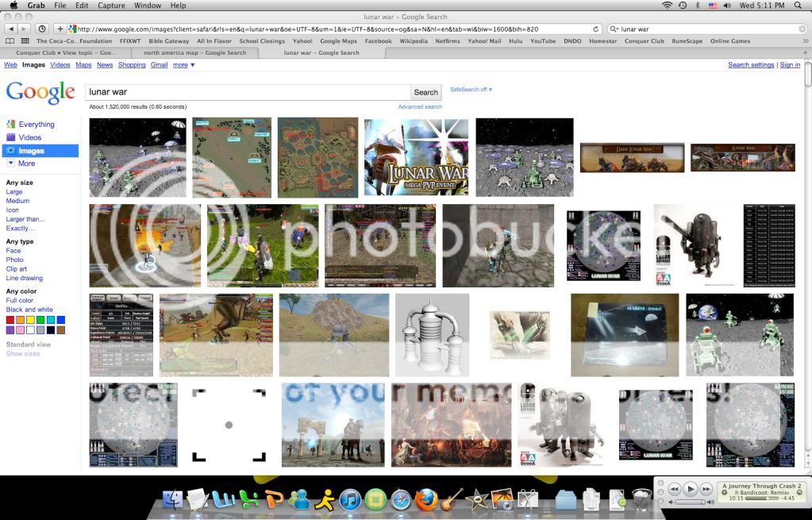This screenshot has width=812, height=520.
Task: Open Safari compass icon in dock
Action: [x=401, y=500]
